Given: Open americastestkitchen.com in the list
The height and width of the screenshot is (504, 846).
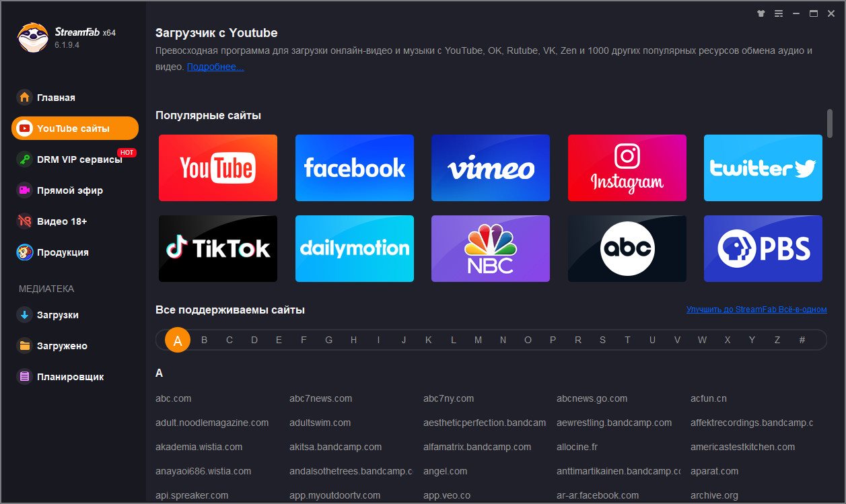Looking at the screenshot, I should 742,447.
